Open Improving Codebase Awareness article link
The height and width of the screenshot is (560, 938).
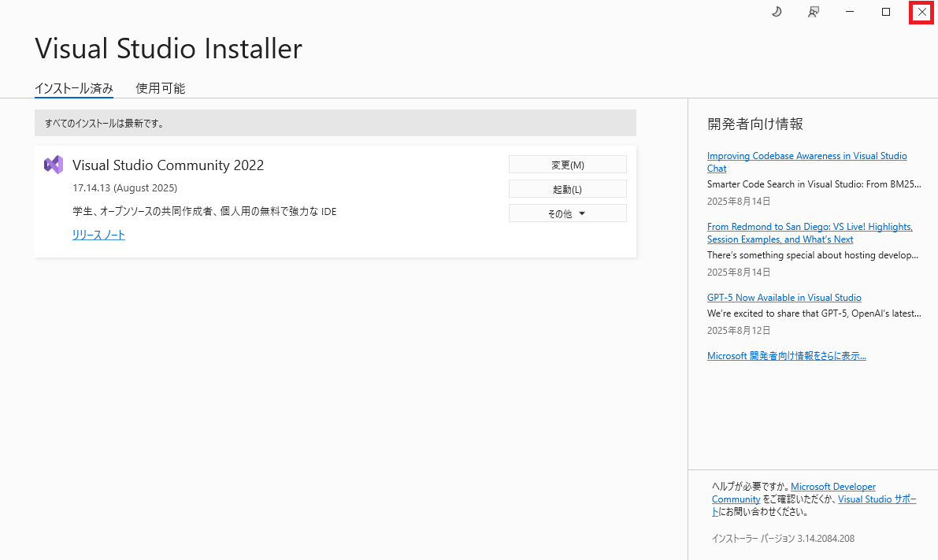[x=806, y=156]
